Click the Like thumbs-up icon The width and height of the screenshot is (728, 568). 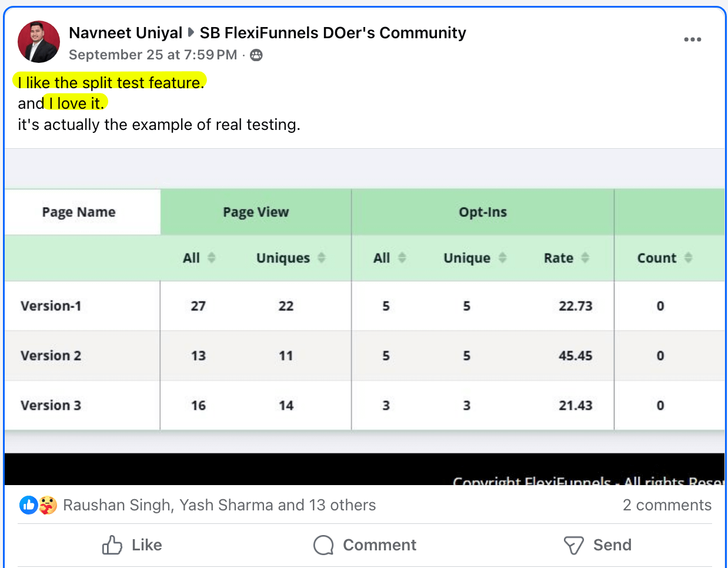pyautogui.click(x=112, y=545)
